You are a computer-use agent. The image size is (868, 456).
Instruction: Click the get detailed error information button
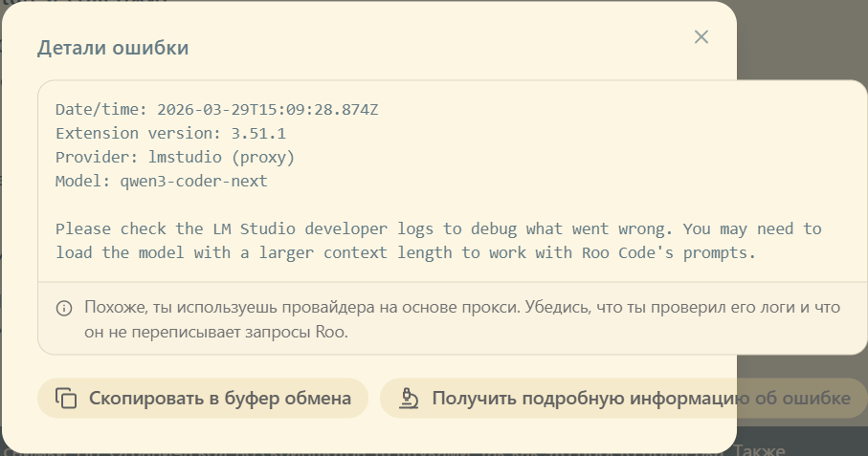tap(623, 398)
